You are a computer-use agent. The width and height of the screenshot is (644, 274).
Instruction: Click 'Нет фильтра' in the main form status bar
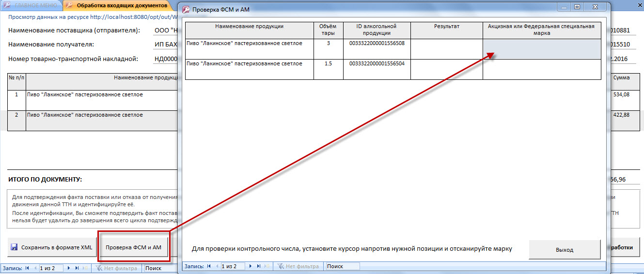(116, 268)
